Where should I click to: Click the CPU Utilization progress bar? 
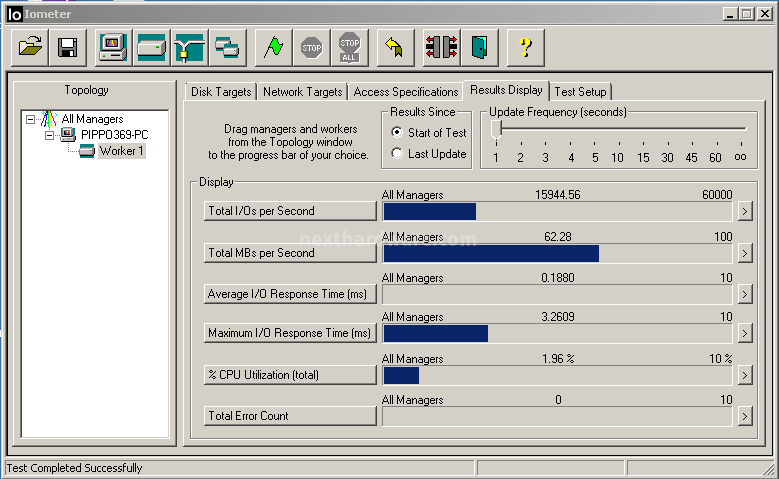[557, 376]
